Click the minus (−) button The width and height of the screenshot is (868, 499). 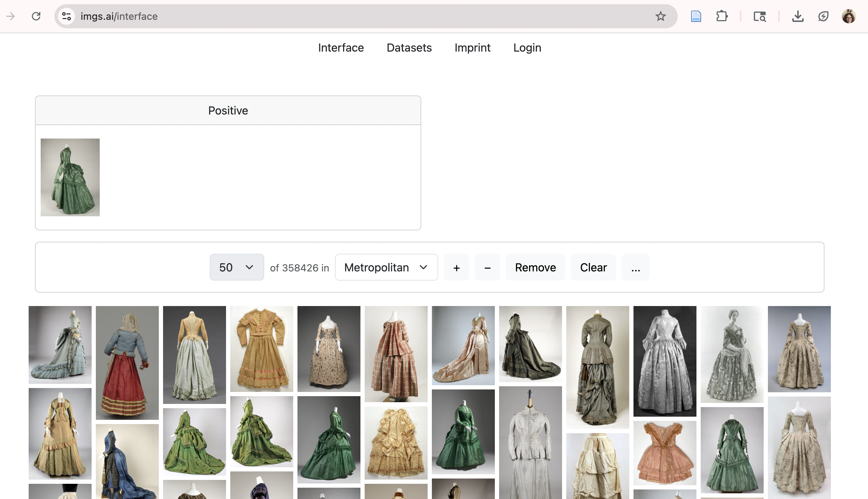(x=487, y=267)
